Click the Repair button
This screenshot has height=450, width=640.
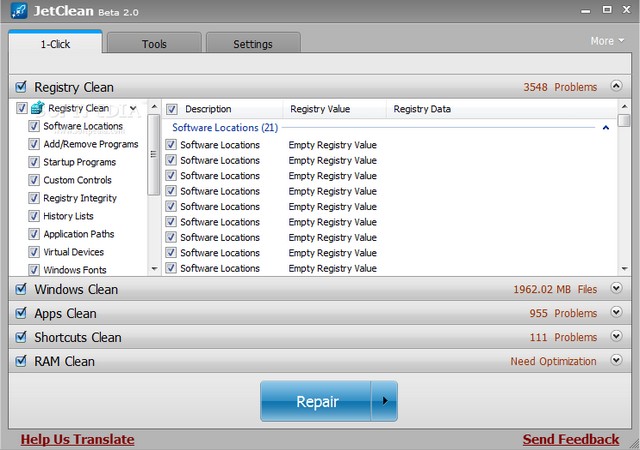click(317, 402)
